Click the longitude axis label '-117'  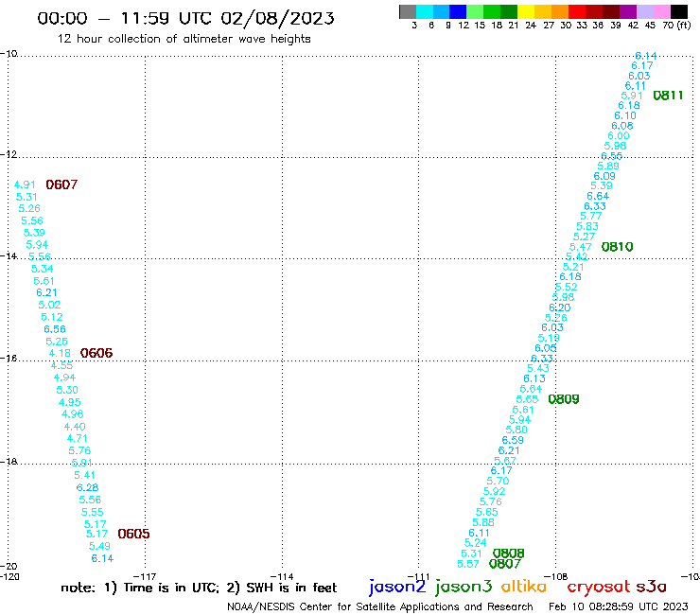145,577
